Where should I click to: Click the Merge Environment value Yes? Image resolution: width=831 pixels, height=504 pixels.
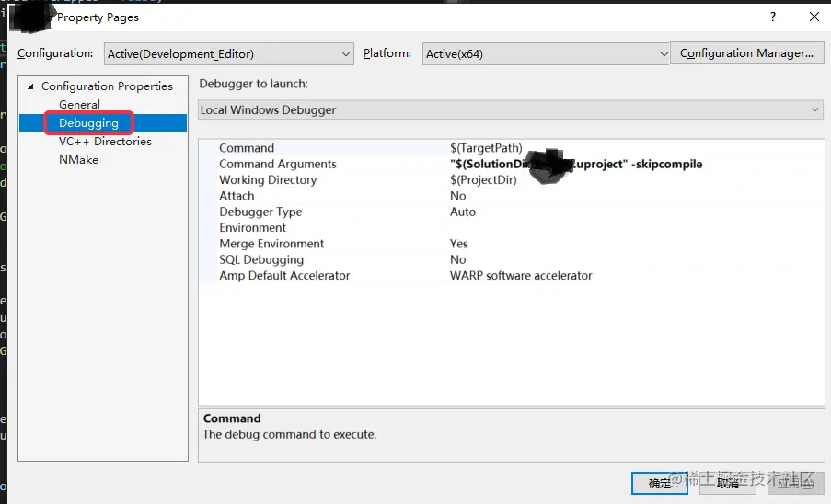pos(459,243)
